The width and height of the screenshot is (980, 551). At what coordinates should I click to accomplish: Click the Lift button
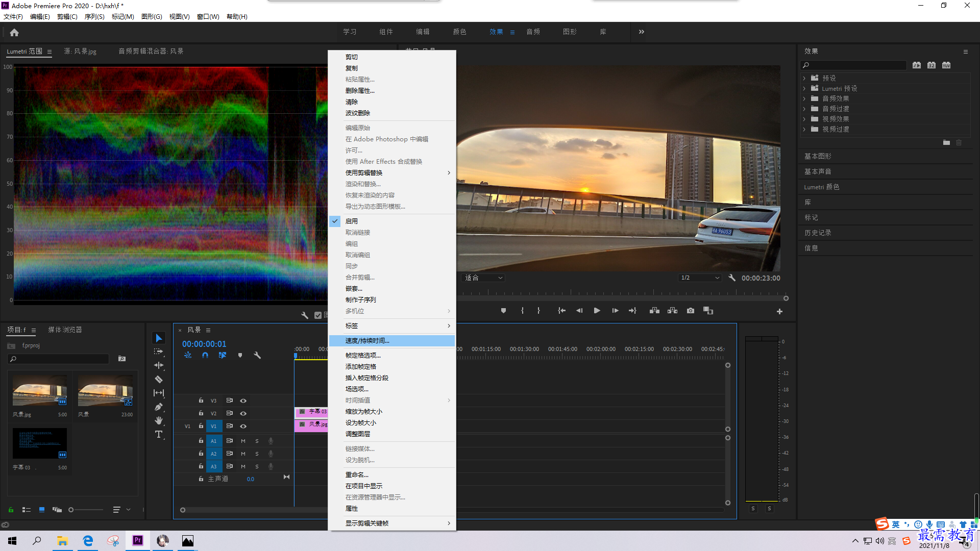click(654, 311)
